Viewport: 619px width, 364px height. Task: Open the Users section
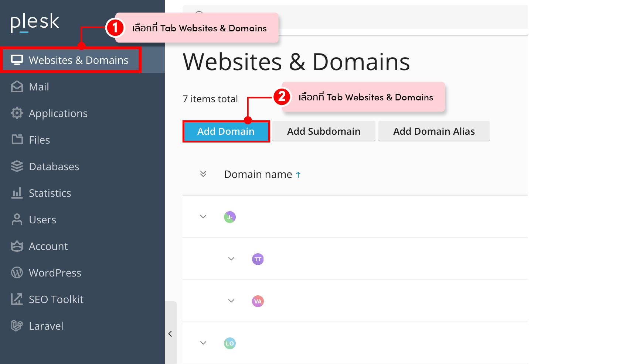[82, 219]
